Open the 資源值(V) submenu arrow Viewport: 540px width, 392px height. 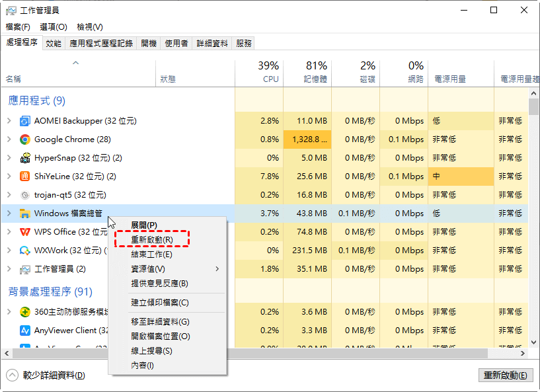tap(217, 268)
